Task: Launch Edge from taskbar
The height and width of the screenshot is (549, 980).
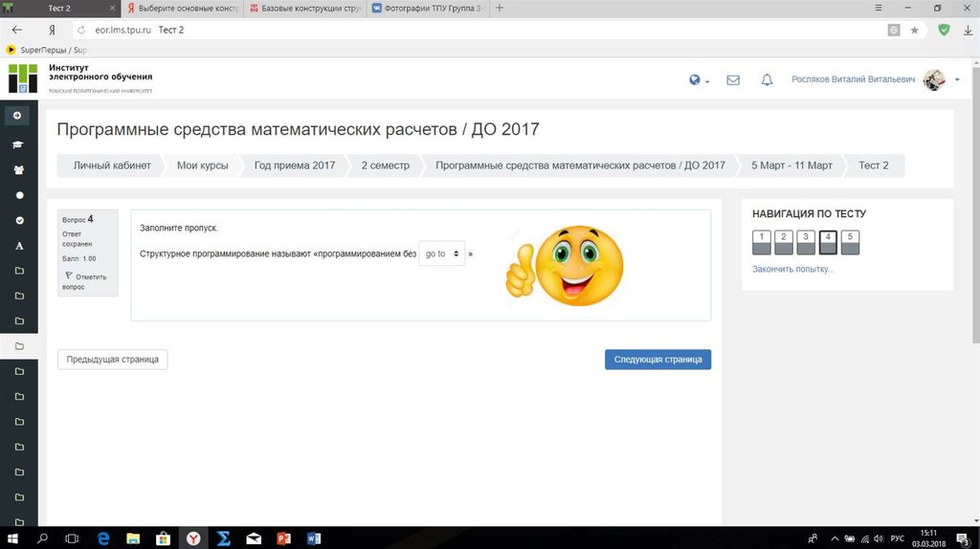Action: [103, 538]
